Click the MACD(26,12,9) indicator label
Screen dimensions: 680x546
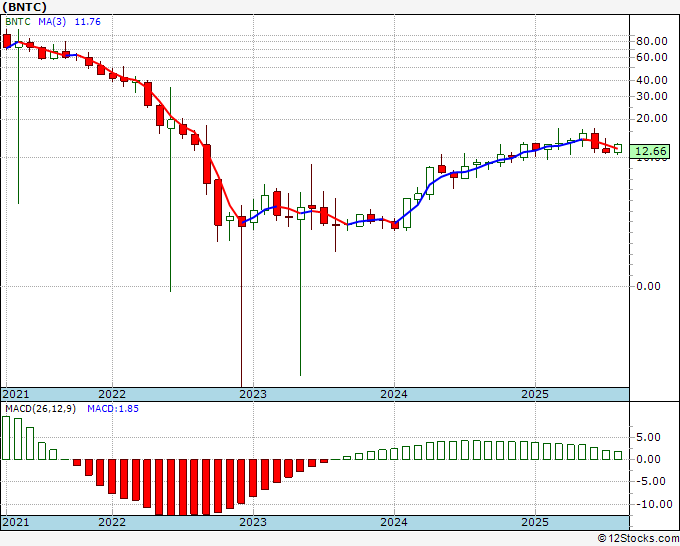pos(40,409)
